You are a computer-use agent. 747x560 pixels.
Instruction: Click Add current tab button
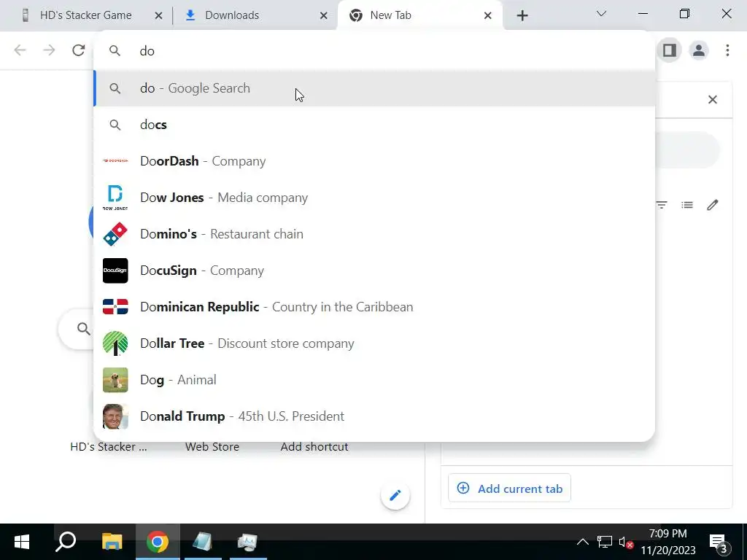510,489
